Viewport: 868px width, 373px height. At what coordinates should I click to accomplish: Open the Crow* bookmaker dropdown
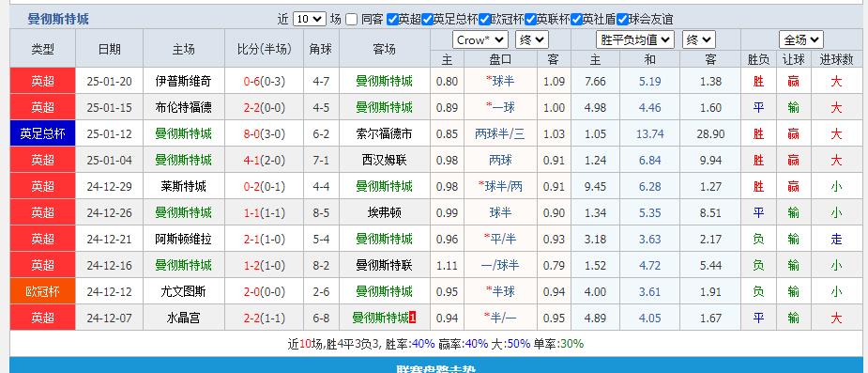tap(480, 39)
